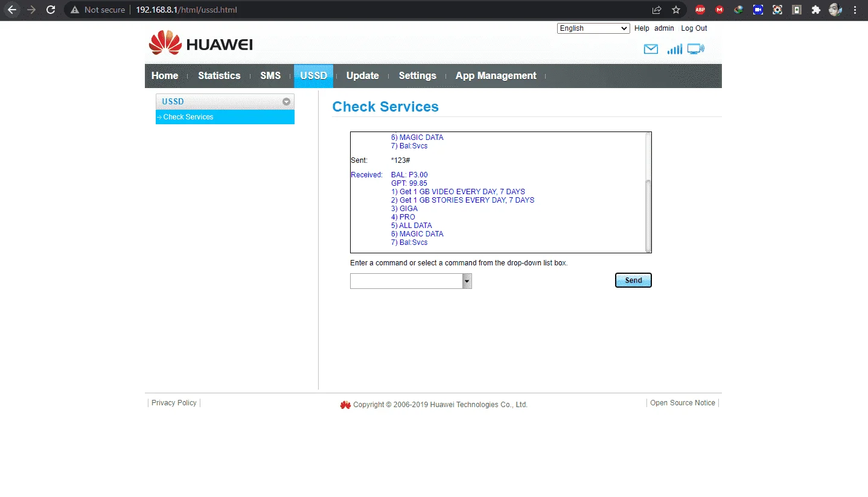Screen dimensions: 868x497
Task: Open the browser share icon
Action: pyautogui.click(x=657, y=10)
